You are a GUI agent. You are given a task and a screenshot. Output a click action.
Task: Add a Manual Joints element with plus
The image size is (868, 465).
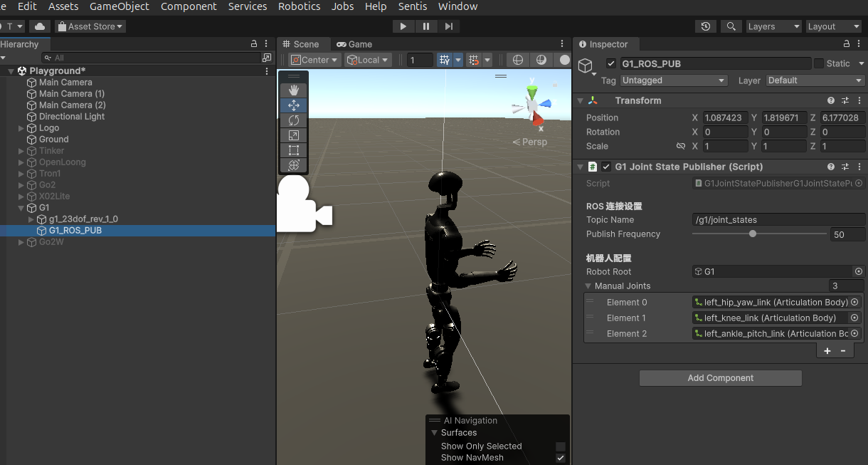click(x=827, y=351)
